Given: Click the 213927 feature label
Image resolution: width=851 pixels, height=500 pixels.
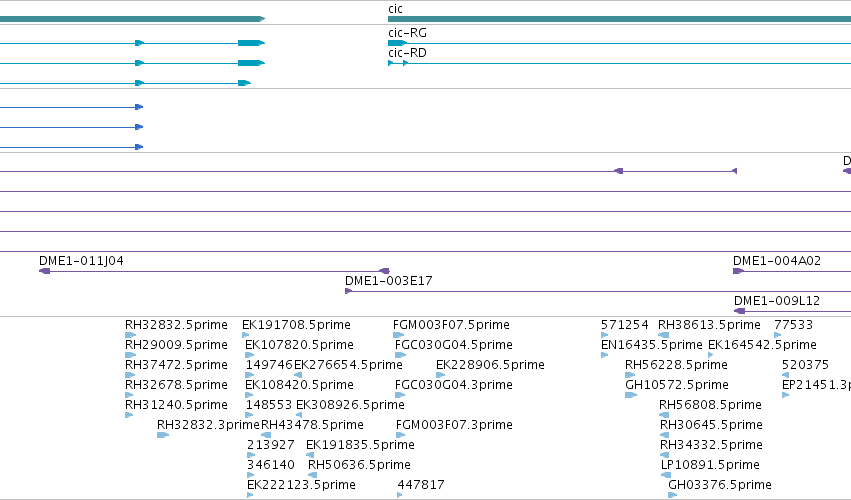Looking at the screenshot, I should pyautogui.click(x=271, y=445).
